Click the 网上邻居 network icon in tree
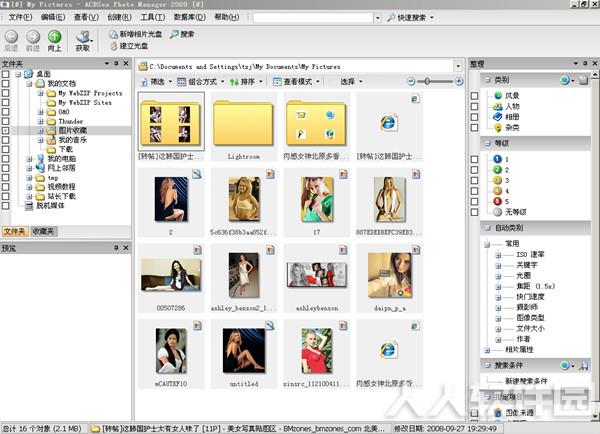 click(x=40, y=168)
